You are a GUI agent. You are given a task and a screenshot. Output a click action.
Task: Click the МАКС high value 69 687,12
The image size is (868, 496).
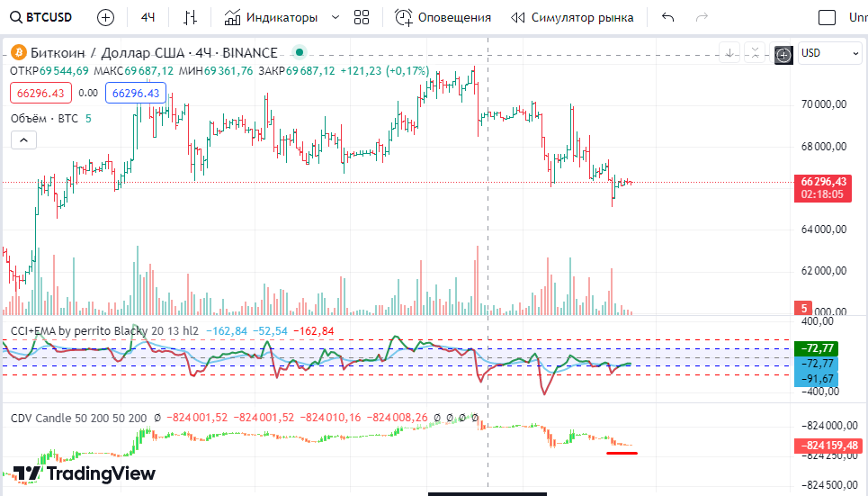149,71
